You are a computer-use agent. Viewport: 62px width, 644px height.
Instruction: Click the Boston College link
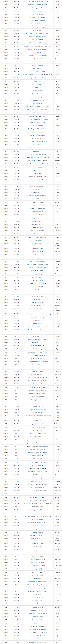37,11
